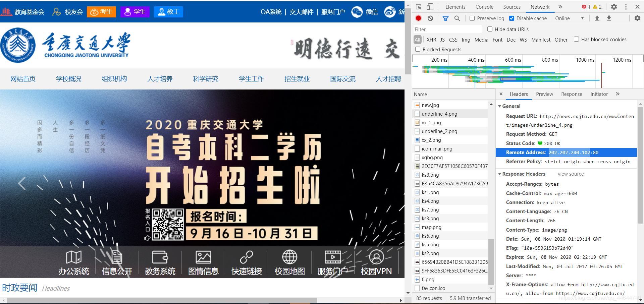Show more request detail tabs chevron

(x=618, y=94)
